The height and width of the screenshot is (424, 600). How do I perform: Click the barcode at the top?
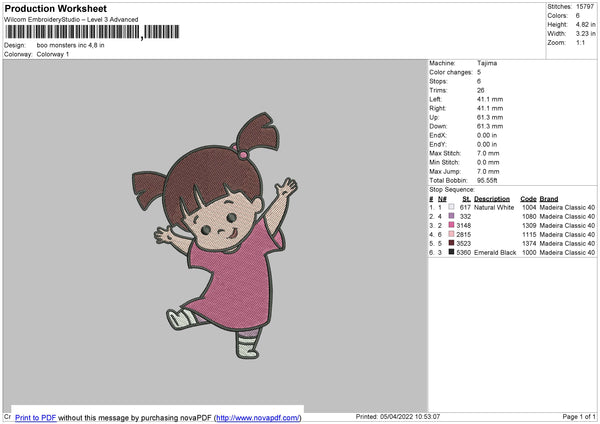pos(92,32)
